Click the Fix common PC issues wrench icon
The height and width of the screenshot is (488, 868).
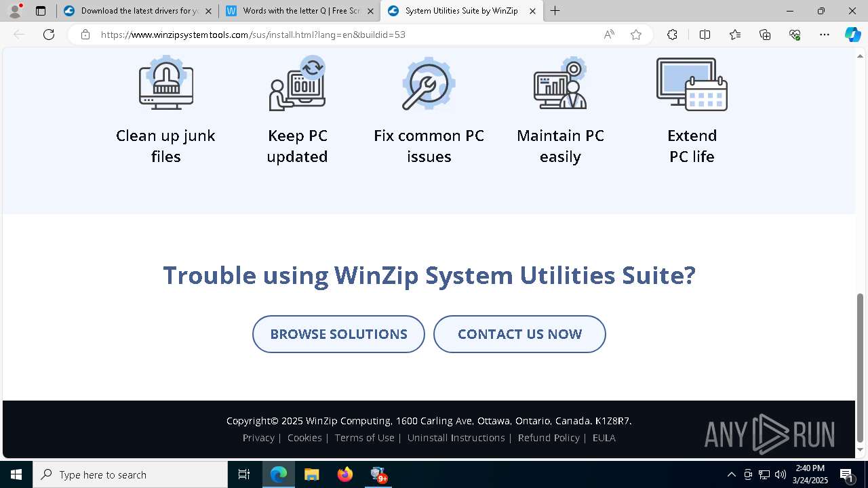click(429, 83)
